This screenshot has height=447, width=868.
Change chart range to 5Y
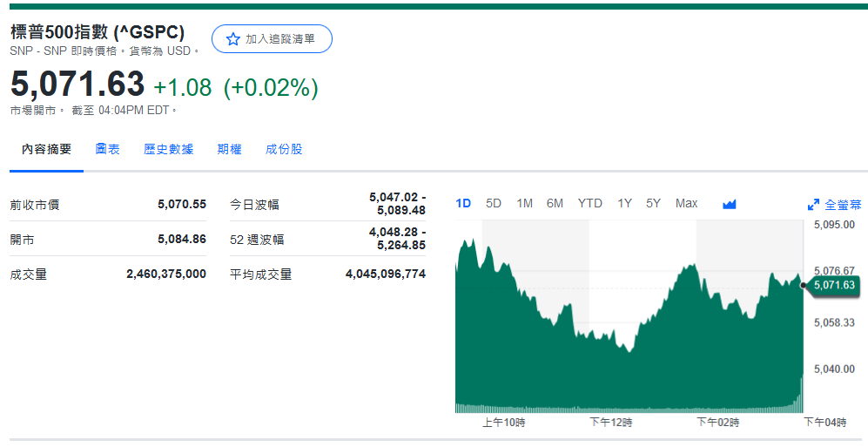coord(653,203)
